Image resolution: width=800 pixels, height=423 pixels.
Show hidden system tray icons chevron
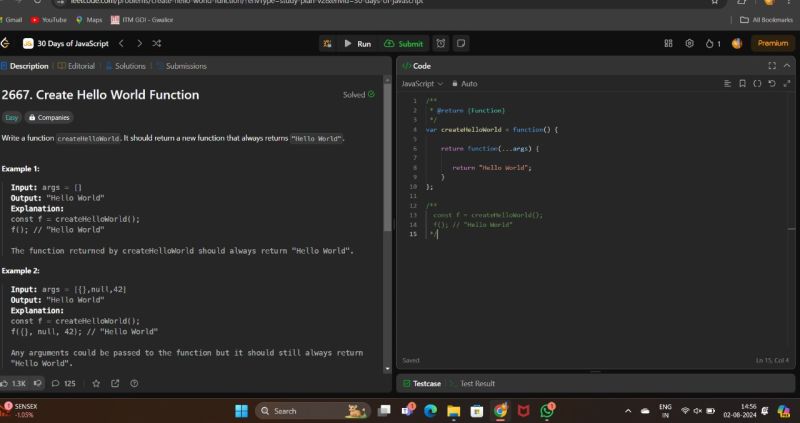coord(628,411)
